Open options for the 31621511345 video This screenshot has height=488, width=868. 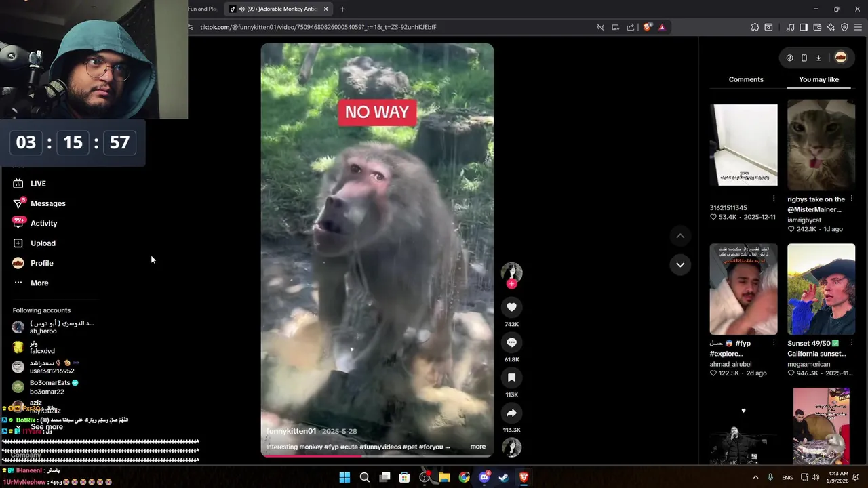(x=774, y=199)
